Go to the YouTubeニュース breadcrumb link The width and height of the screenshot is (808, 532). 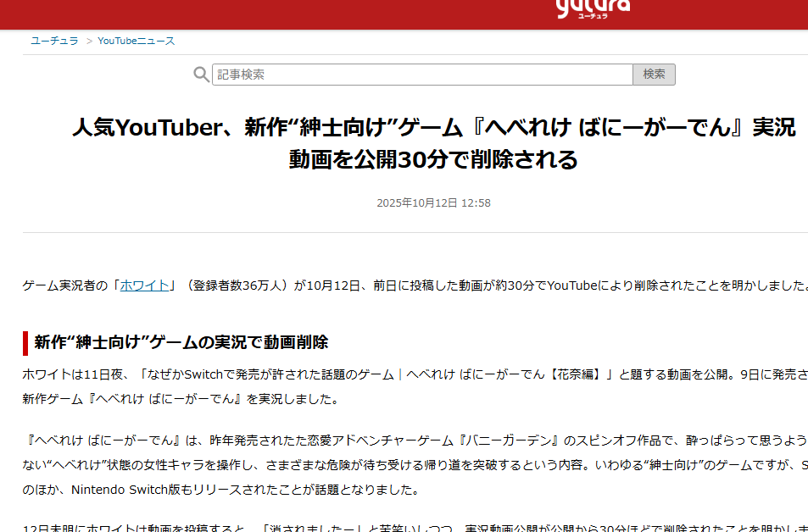click(x=136, y=41)
